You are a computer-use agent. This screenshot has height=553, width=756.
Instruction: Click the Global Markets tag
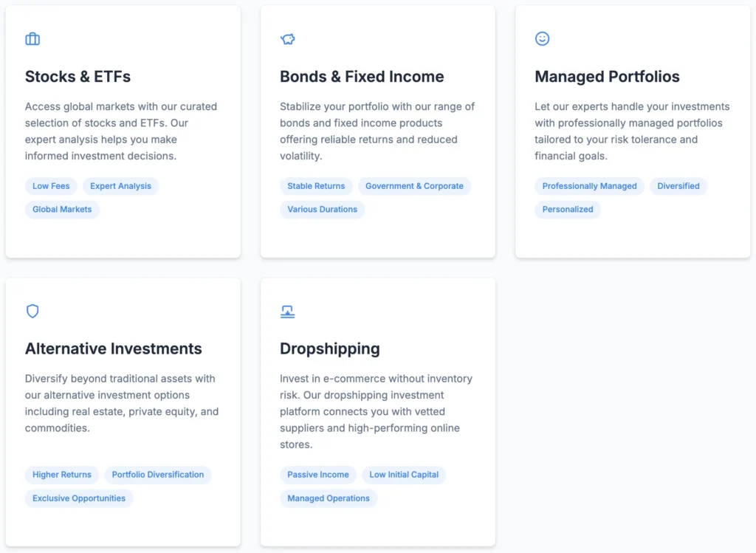click(62, 210)
